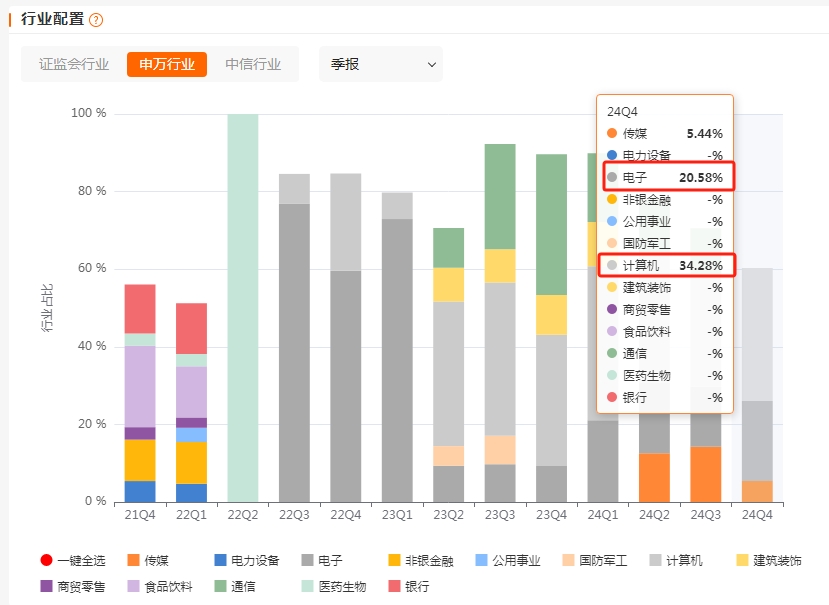Toggle 公用事业 legend item
829x605 pixels.
tap(508, 560)
